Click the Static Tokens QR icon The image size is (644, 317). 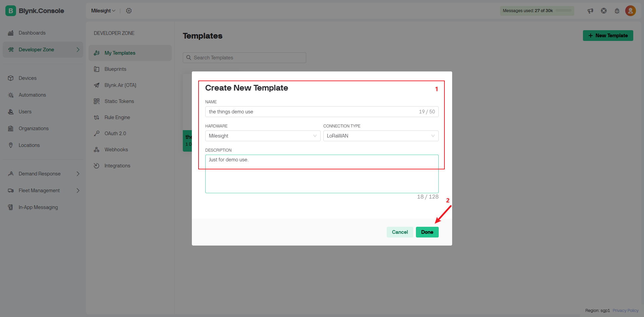pyautogui.click(x=97, y=101)
